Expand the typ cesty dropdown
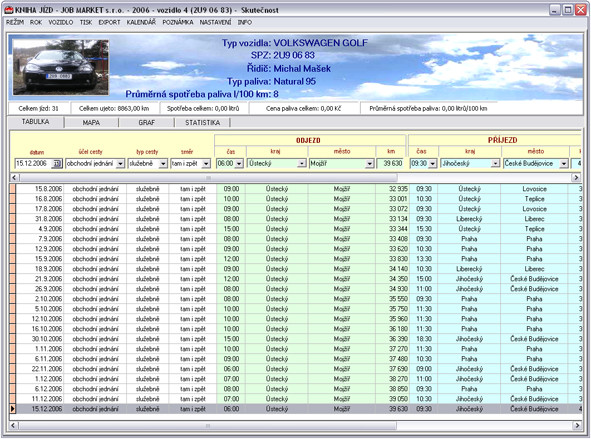Viewport: 591px width, 439px height. [x=163, y=164]
